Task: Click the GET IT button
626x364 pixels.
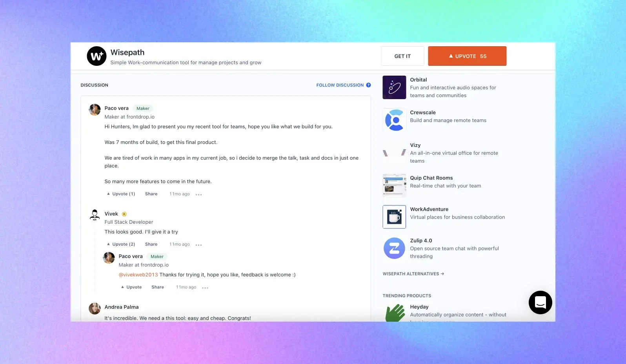Action: click(x=402, y=56)
